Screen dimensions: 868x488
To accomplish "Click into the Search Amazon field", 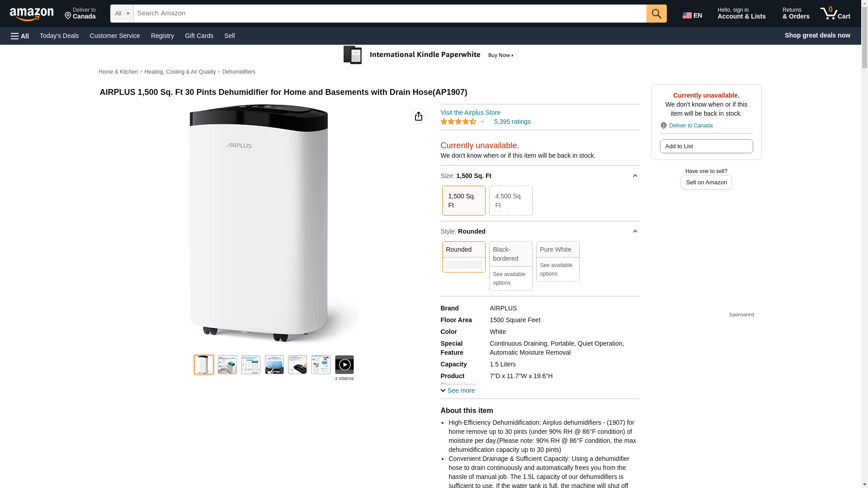I will point(389,14).
